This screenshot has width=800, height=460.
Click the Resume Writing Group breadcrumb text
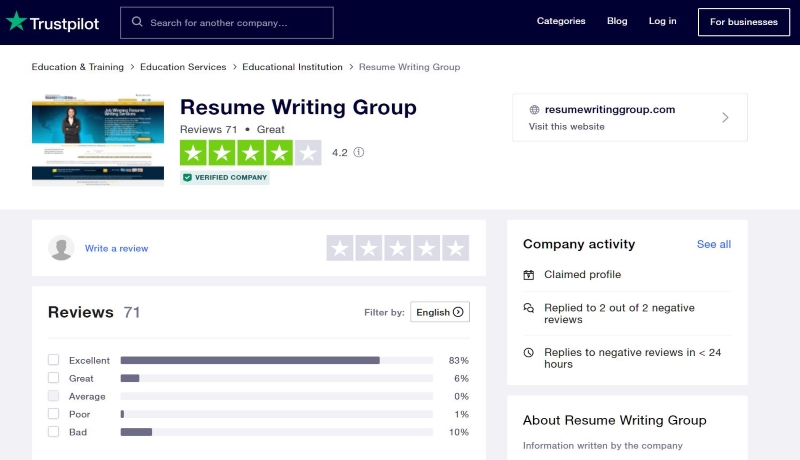[x=409, y=67]
